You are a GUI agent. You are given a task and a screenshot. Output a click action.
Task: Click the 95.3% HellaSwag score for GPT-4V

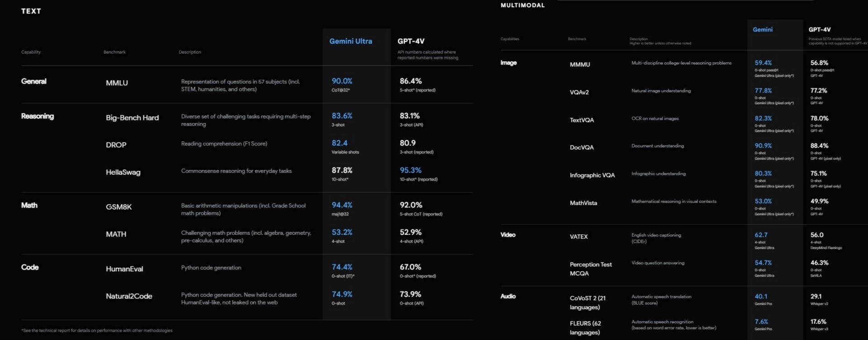pos(410,170)
